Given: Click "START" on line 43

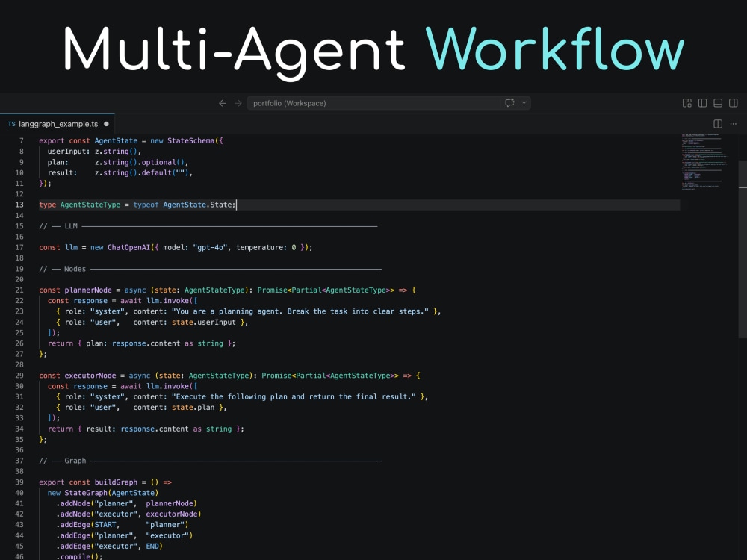Looking at the screenshot, I should (x=105, y=525).
